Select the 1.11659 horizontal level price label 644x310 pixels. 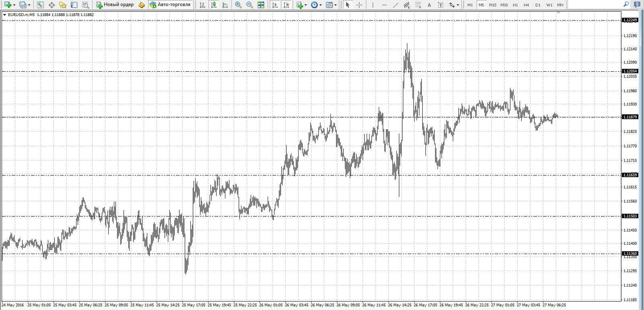630,175
